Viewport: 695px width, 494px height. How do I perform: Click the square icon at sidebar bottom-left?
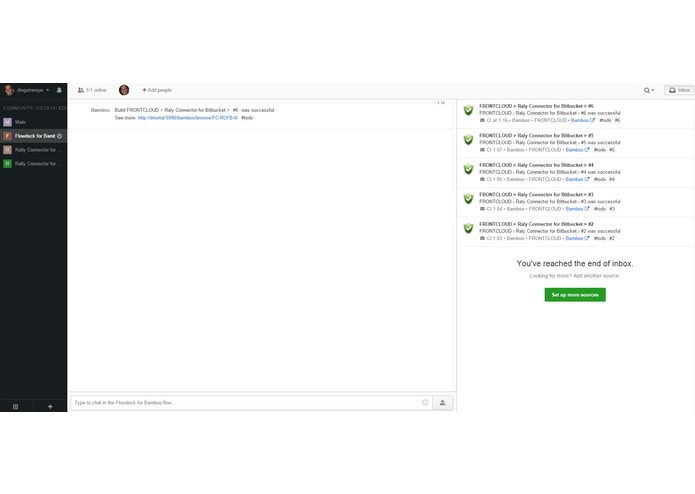point(16,406)
